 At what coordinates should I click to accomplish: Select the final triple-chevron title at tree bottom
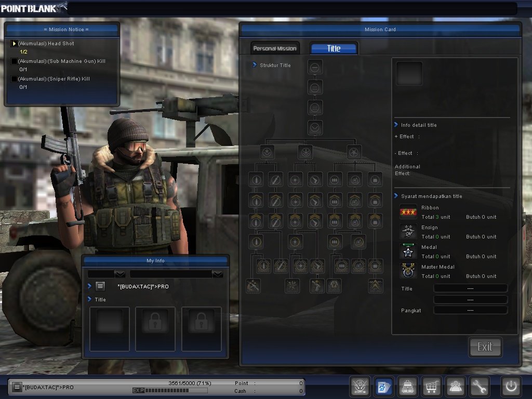pyautogui.click(x=375, y=286)
